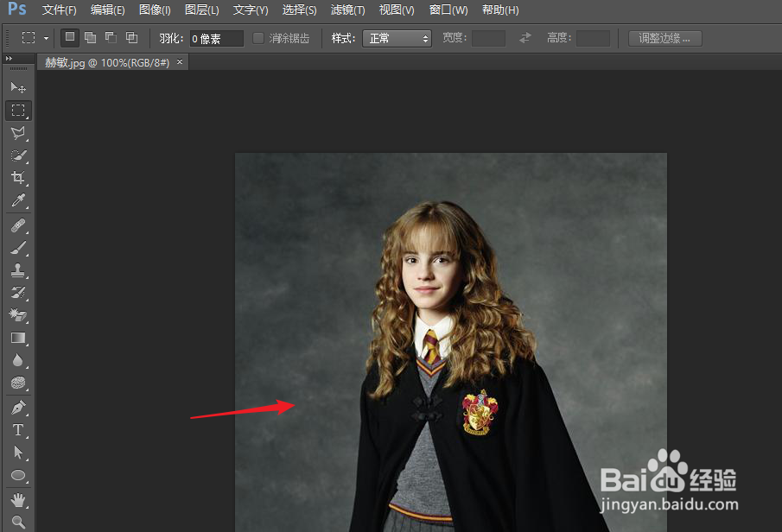Select the Eraser tool
The width and height of the screenshot is (782, 532).
(18, 315)
